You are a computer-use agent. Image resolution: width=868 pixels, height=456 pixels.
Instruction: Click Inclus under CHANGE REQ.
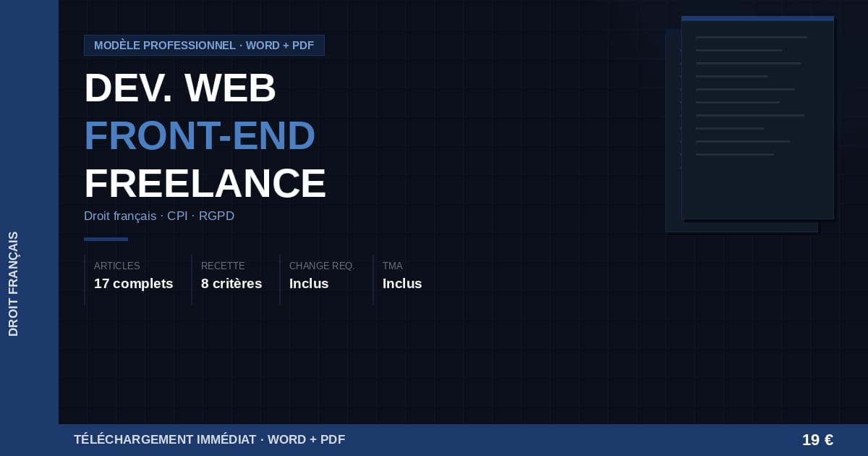coord(309,284)
